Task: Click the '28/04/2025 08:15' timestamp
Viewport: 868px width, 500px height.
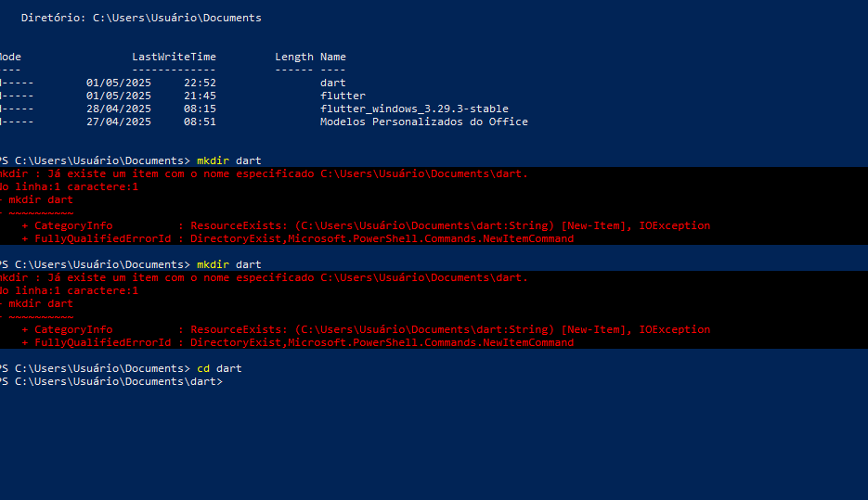Action: [151, 109]
